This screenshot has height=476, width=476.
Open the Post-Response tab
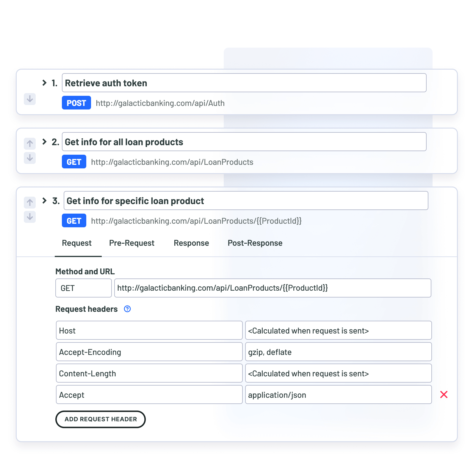255,243
